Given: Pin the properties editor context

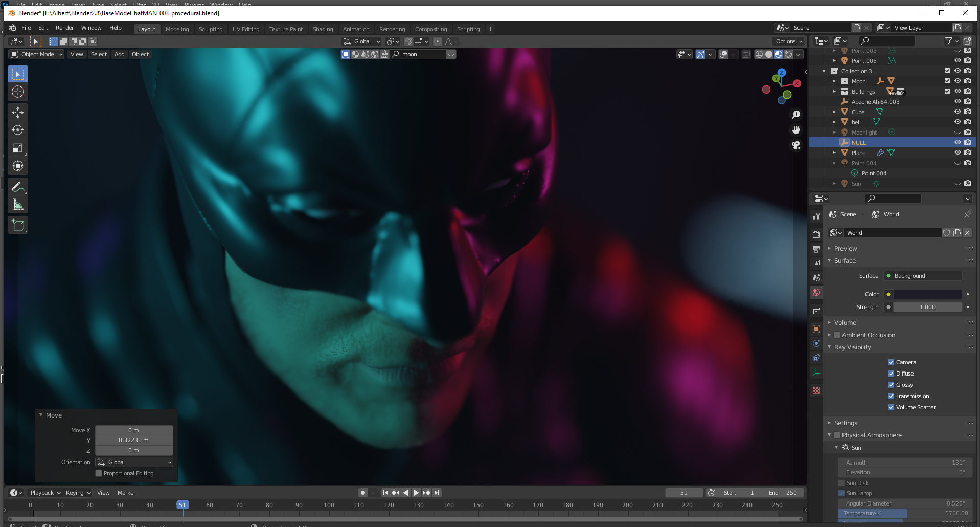Looking at the screenshot, I should (967, 214).
